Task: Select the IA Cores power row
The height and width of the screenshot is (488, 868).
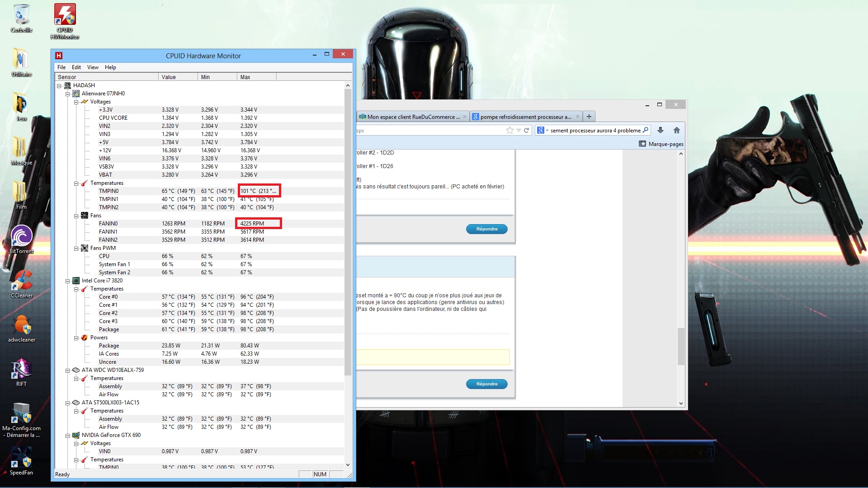Action: [199, 354]
